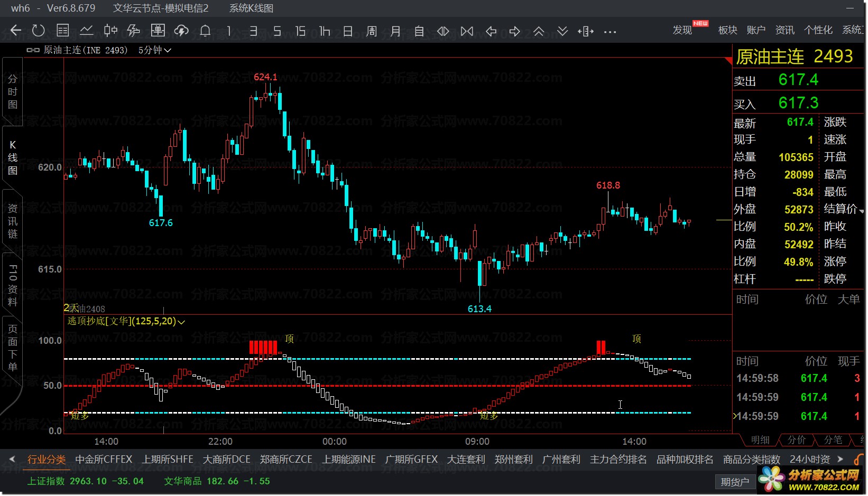Click the split-panel layout icon
The image size is (868, 496).
tap(586, 31)
